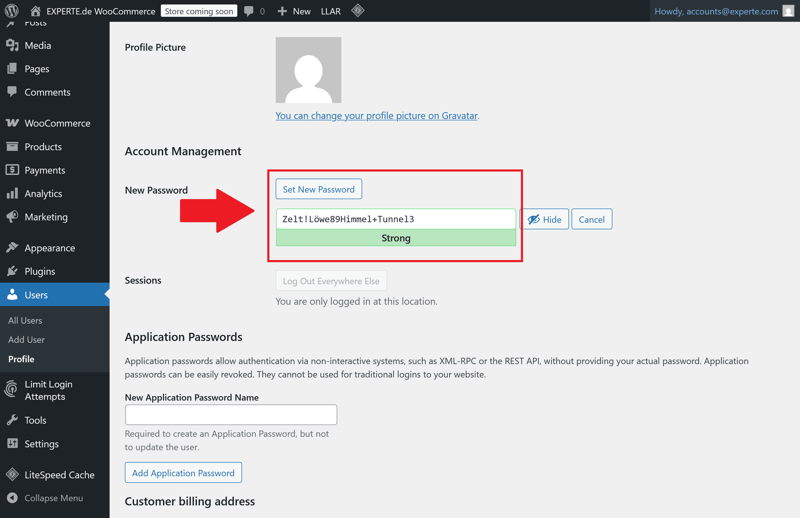The image size is (800, 518).
Task: Click the LiteSpeed Cache icon in sidebar
Action: (x=12, y=475)
